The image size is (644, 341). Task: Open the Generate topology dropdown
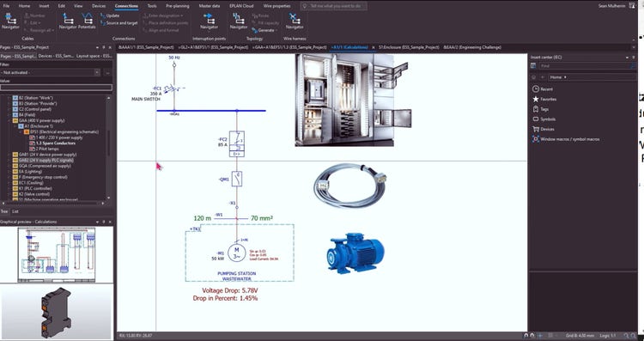(264, 30)
